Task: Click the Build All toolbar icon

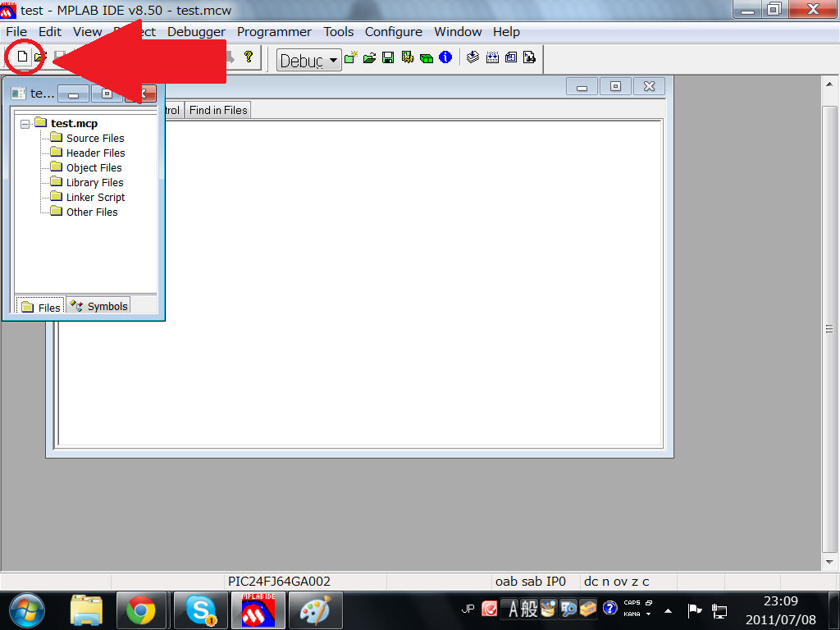Action: click(x=492, y=57)
